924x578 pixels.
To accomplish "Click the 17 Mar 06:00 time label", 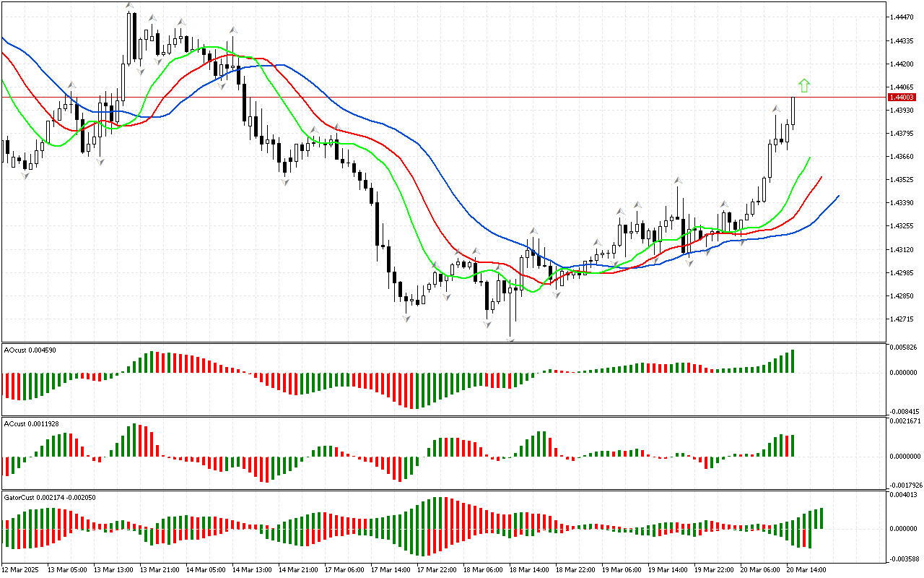I will 344,569.
